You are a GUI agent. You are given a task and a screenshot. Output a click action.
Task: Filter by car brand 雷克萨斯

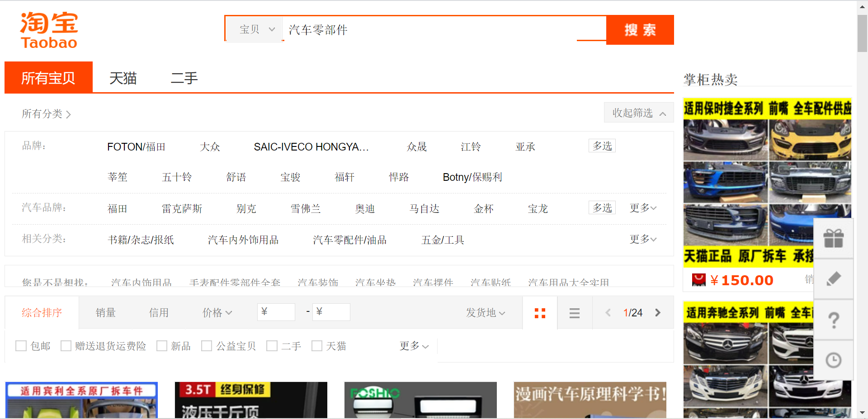pyautogui.click(x=182, y=209)
